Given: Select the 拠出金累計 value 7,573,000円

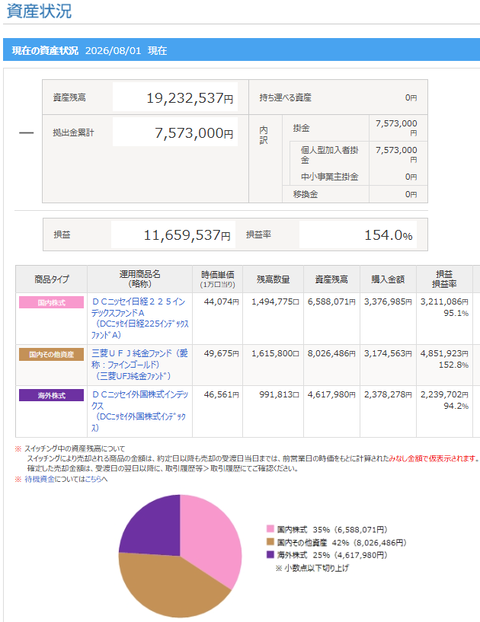Looking at the screenshot, I should pyautogui.click(x=194, y=133).
